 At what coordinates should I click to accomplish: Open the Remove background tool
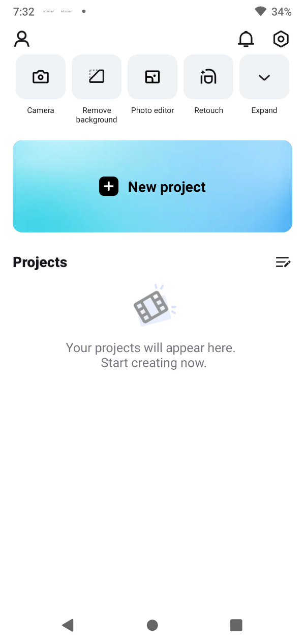click(x=97, y=77)
